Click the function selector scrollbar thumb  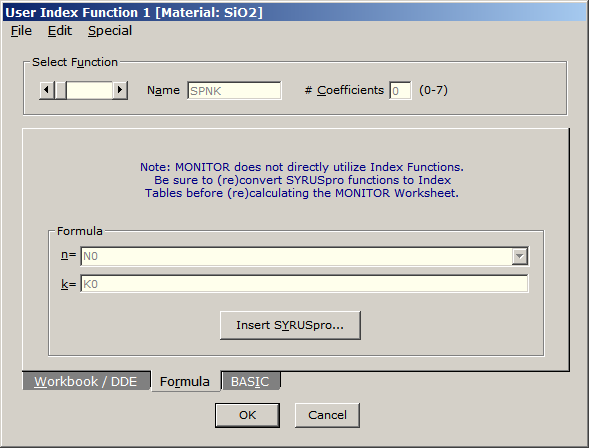tap(60, 90)
